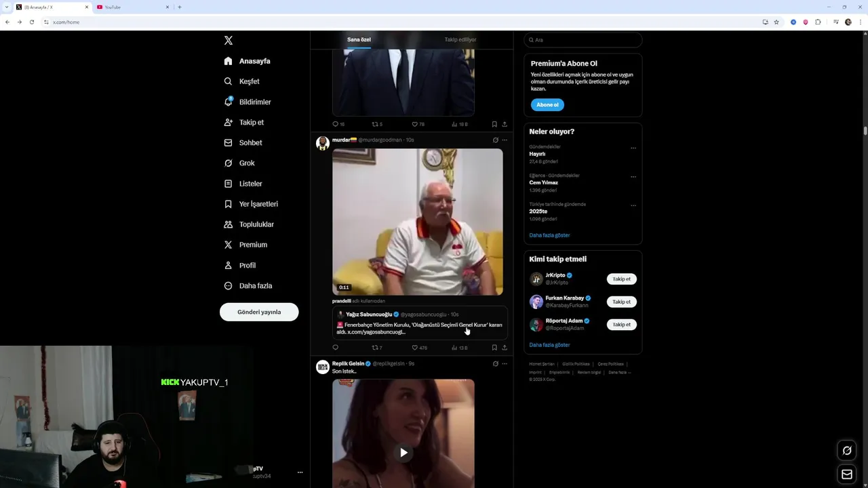
Task: Reply to the murdar post
Action: click(335, 348)
